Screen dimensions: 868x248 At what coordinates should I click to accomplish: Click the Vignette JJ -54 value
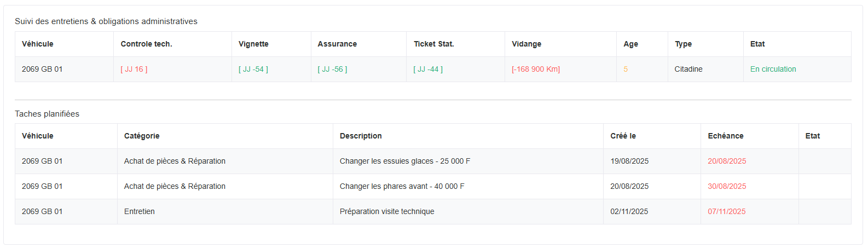[253, 70]
